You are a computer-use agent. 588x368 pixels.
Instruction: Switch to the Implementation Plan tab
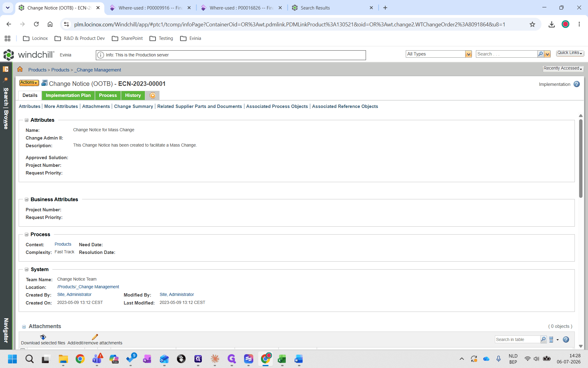68,95
